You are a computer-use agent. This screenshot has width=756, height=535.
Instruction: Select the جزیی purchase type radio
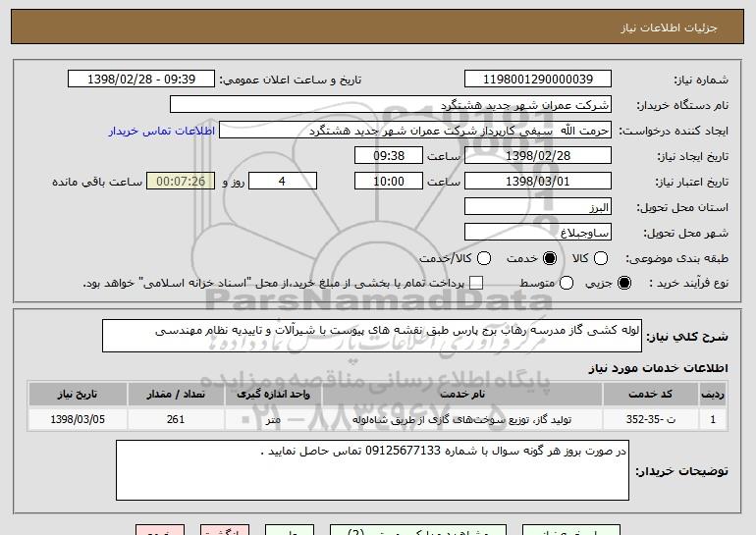tap(623, 283)
